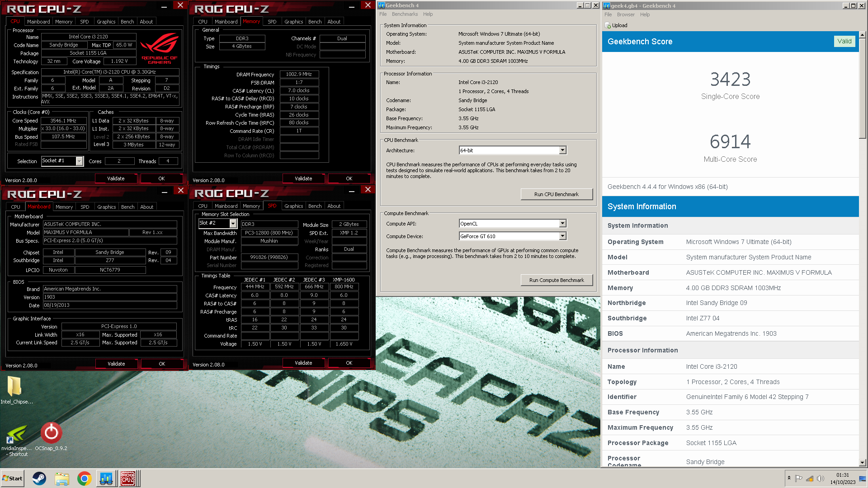The height and width of the screenshot is (488, 868).
Task: Open Action Center flag icon in tray
Action: 799,478
